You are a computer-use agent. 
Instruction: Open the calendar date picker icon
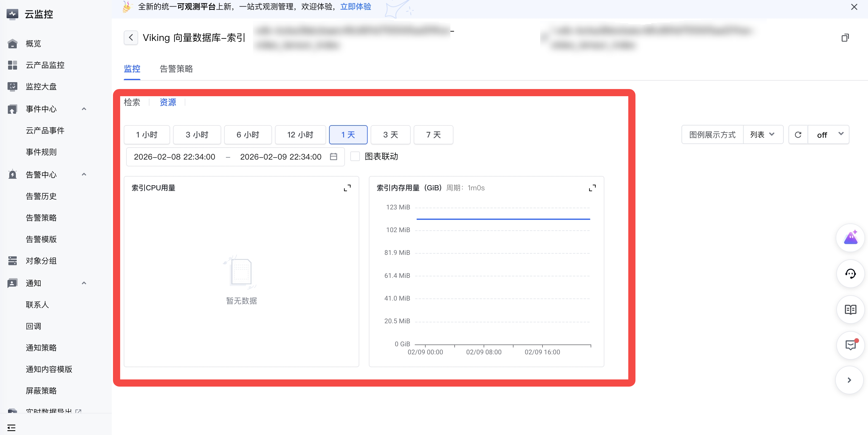333,157
